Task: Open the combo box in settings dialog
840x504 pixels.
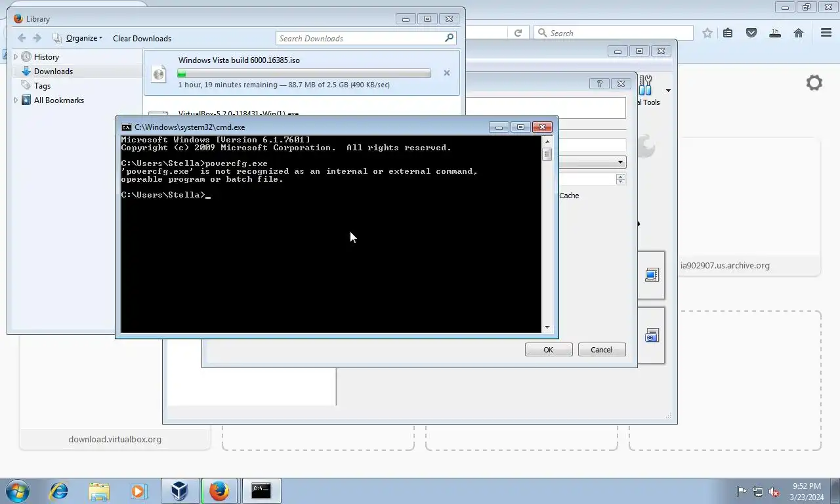Action: pyautogui.click(x=592, y=162)
